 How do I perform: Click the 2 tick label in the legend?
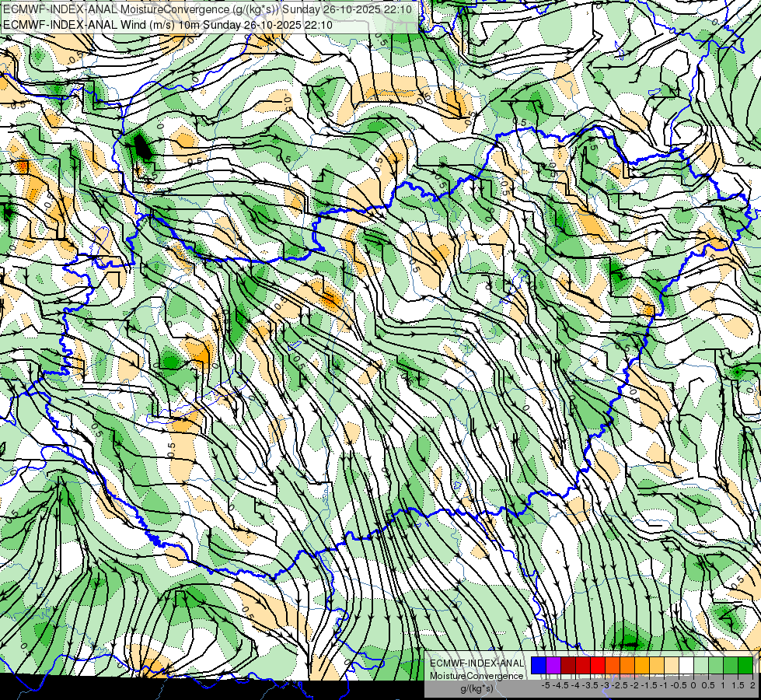[752, 685]
